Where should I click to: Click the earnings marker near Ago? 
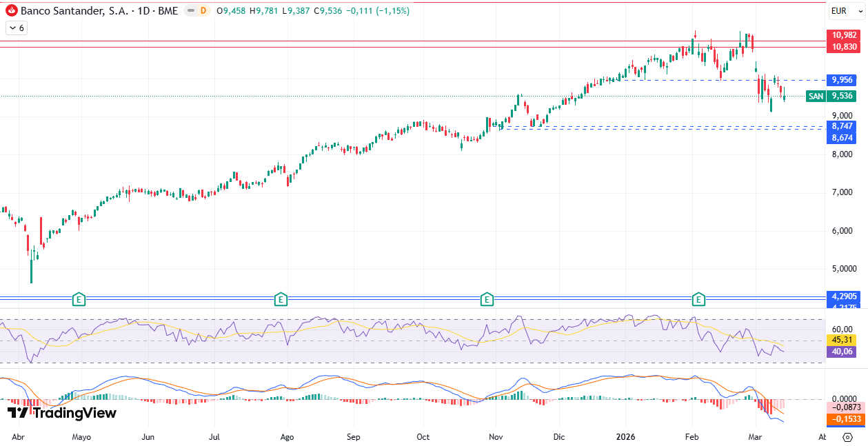(x=280, y=299)
